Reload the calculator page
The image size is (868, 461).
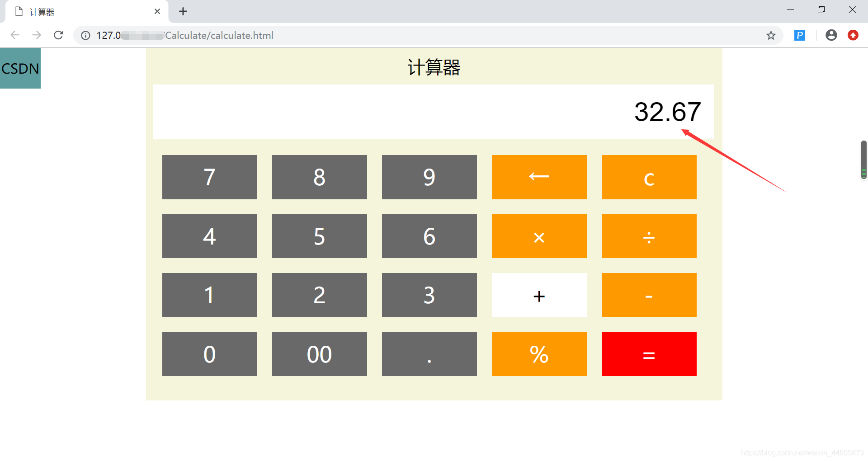58,35
